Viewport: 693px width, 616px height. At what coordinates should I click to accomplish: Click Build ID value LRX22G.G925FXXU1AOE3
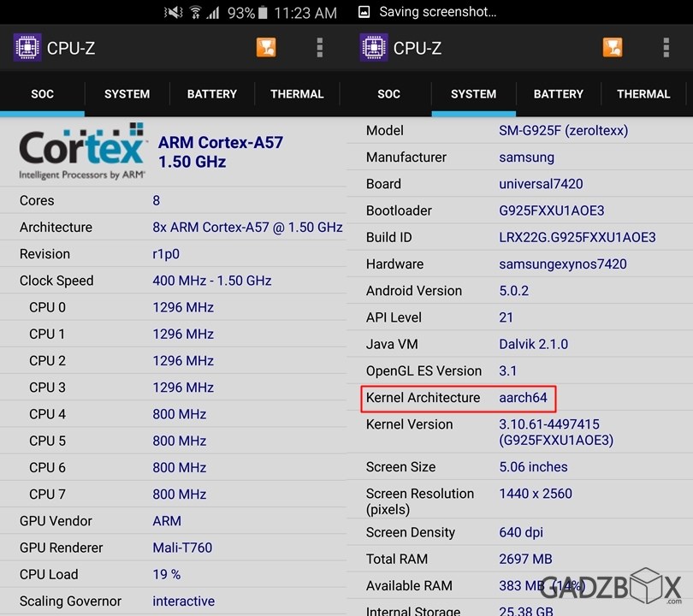tap(577, 237)
